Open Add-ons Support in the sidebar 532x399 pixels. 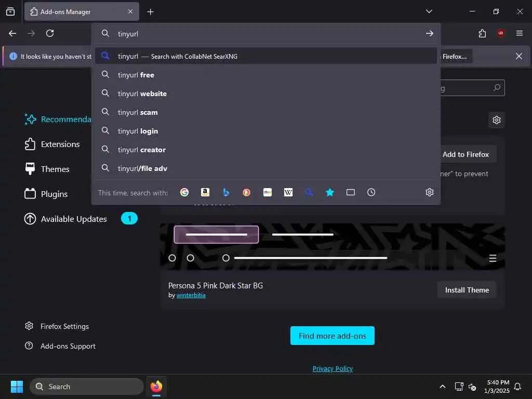(60, 346)
